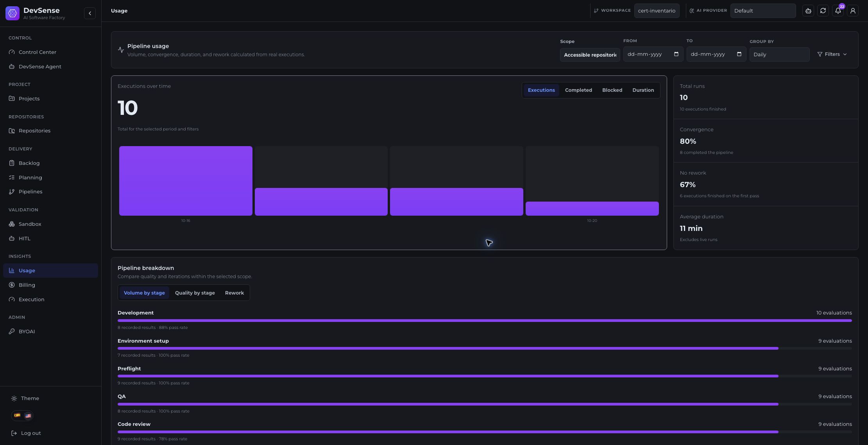Click the refresh icon in top bar
Image resolution: width=868 pixels, height=445 pixels.
pyautogui.click(x=823, y=11)
